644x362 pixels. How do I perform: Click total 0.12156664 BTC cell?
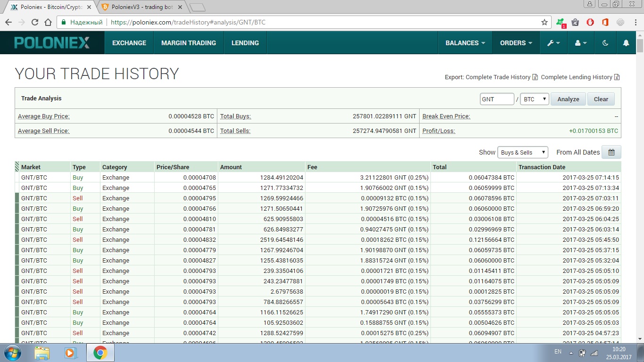coord(492,240)
